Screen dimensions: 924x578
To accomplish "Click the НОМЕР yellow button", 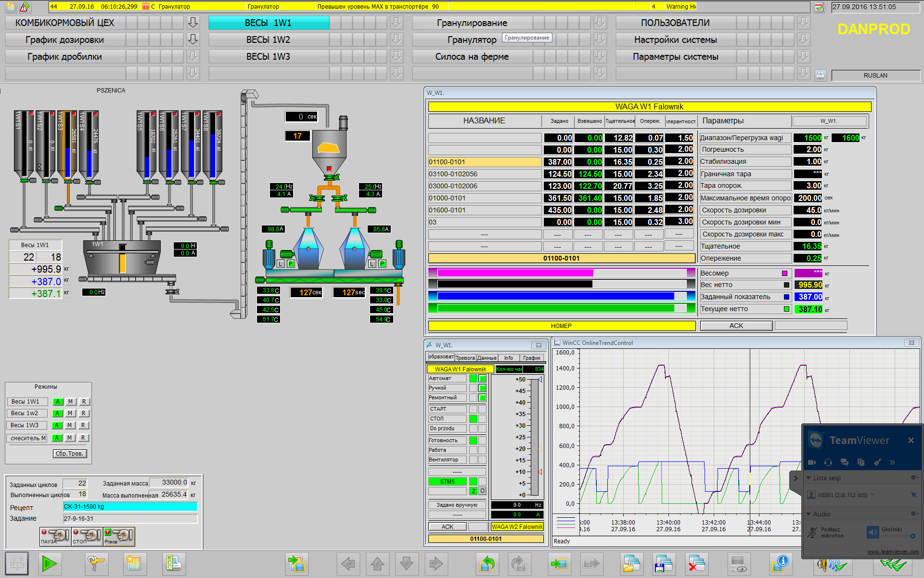I will pyautogui.click(x=562, y=326).
